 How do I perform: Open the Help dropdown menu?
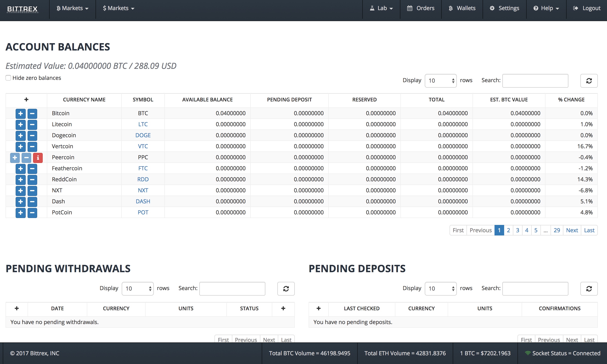click(547, 8)
